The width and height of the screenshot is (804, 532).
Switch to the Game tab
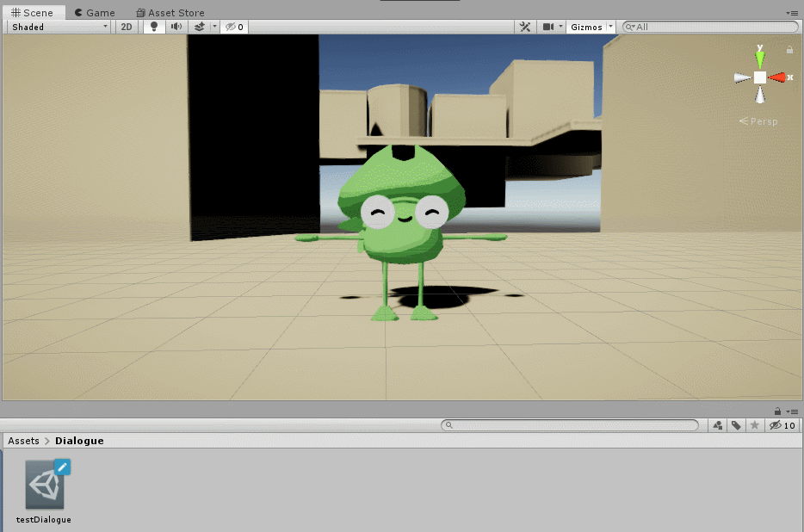(x=96, y=12)
